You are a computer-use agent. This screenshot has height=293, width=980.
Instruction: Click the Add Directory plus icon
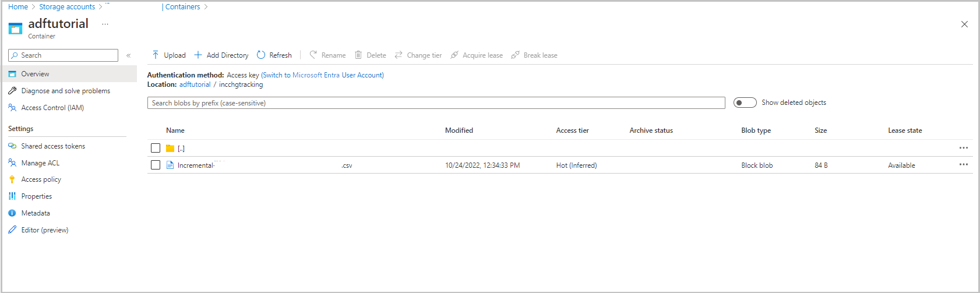198,55
